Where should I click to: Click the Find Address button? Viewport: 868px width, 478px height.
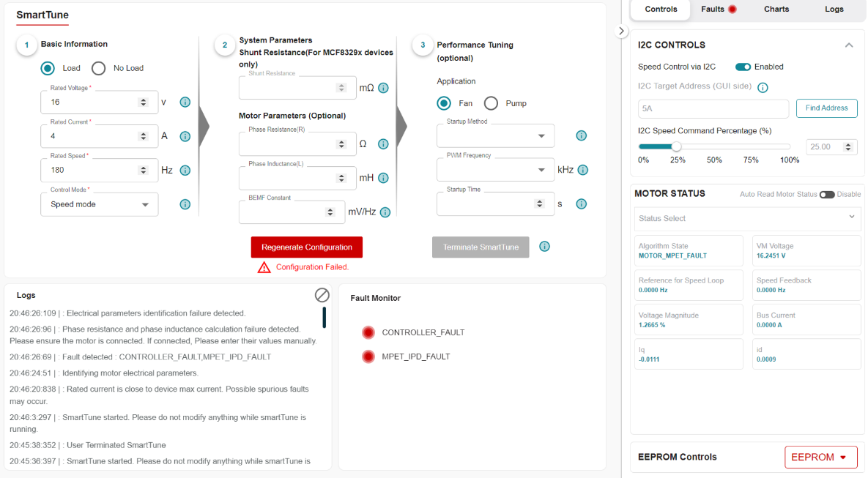826,108
